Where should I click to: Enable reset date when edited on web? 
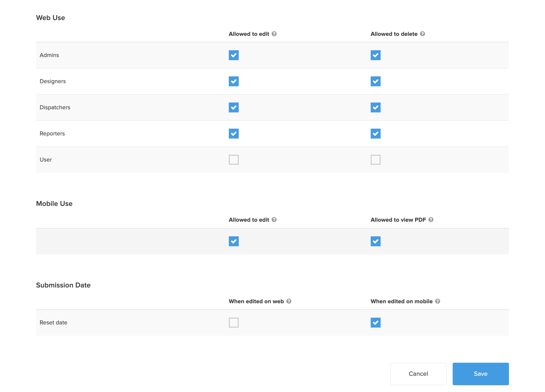point(233,323)
